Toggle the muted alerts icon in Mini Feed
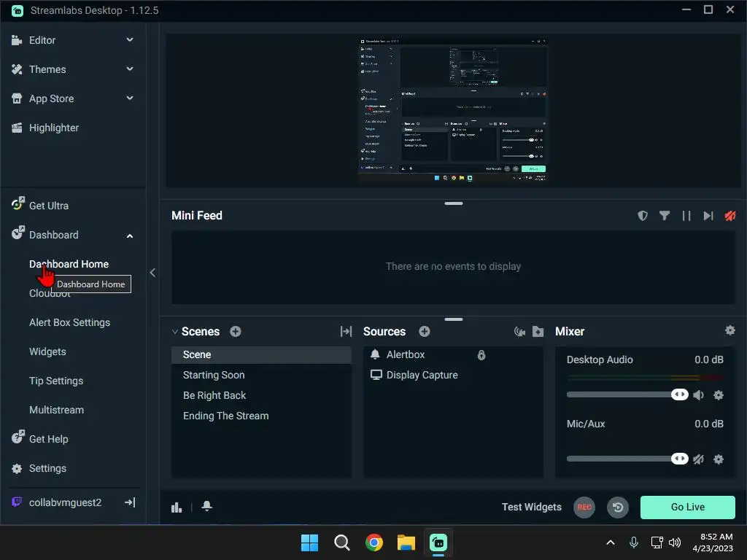The height and width of the screenshot is (560, 747). point(729,216)
